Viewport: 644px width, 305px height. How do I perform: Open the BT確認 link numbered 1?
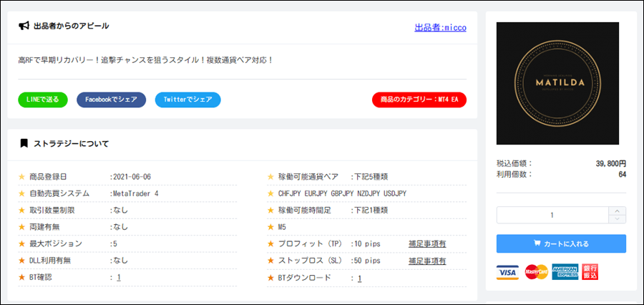click(x=118, y=278)
